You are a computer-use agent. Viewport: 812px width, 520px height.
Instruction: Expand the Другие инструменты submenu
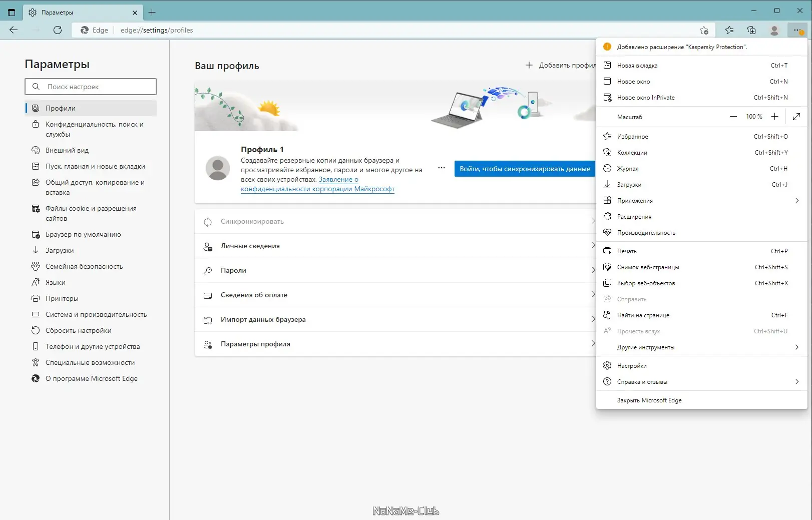click(702, 347)
